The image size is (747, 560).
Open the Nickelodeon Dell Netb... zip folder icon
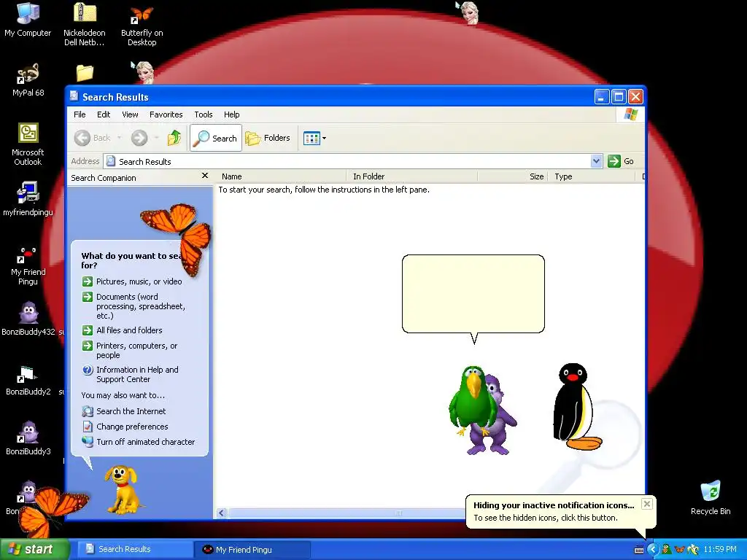tap(85, 24)
